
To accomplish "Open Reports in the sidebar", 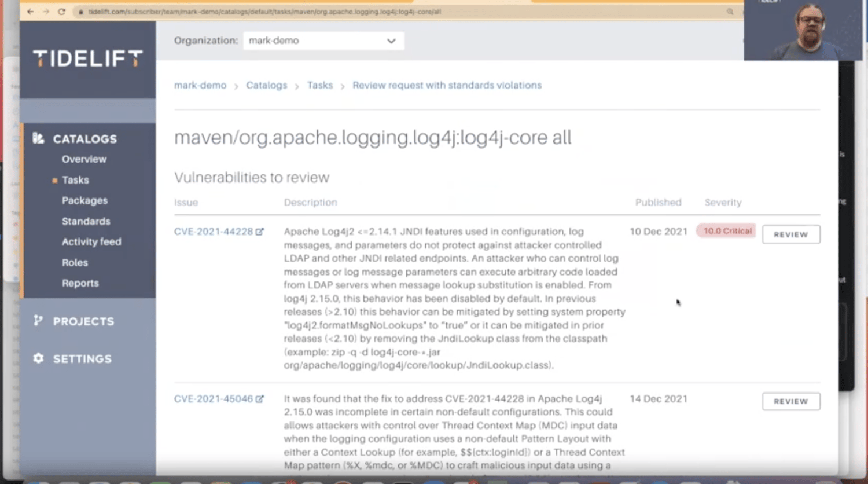I will click(x=80, y=283).
